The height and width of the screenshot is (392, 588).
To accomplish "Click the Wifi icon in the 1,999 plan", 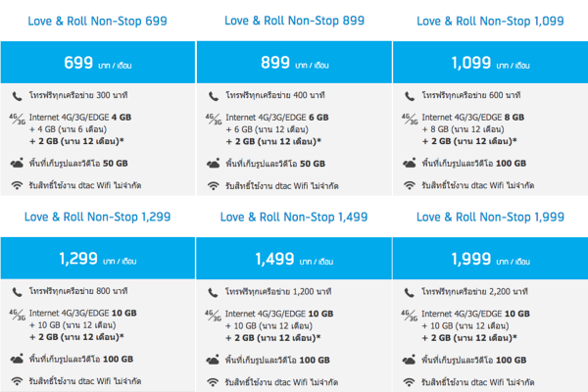I will [410, 380].
